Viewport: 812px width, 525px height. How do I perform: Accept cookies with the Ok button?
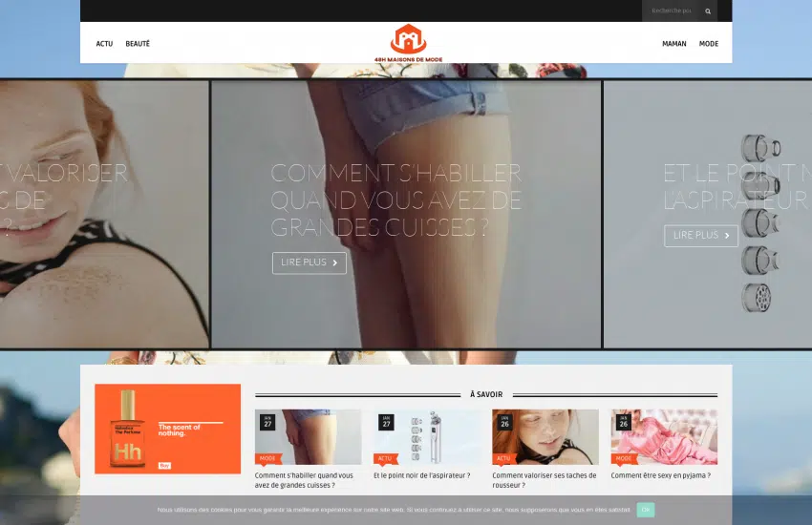[x=646, y=510]
